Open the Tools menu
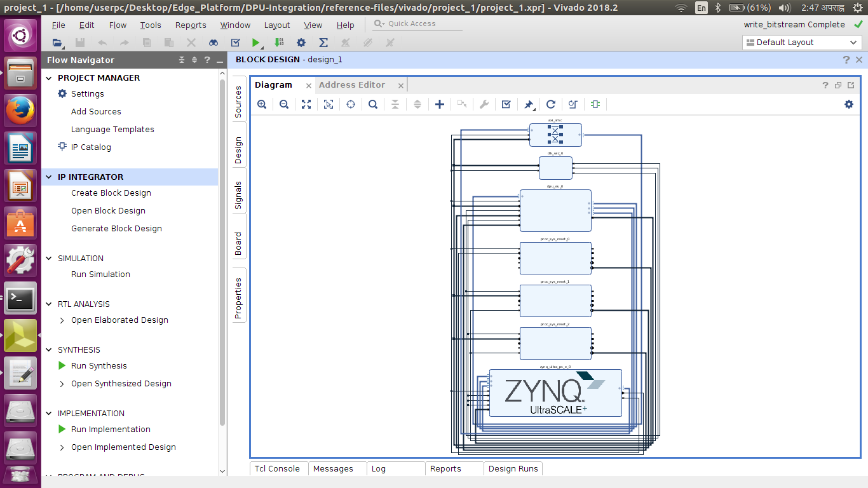The image size is (868, 488). [150, 25]
